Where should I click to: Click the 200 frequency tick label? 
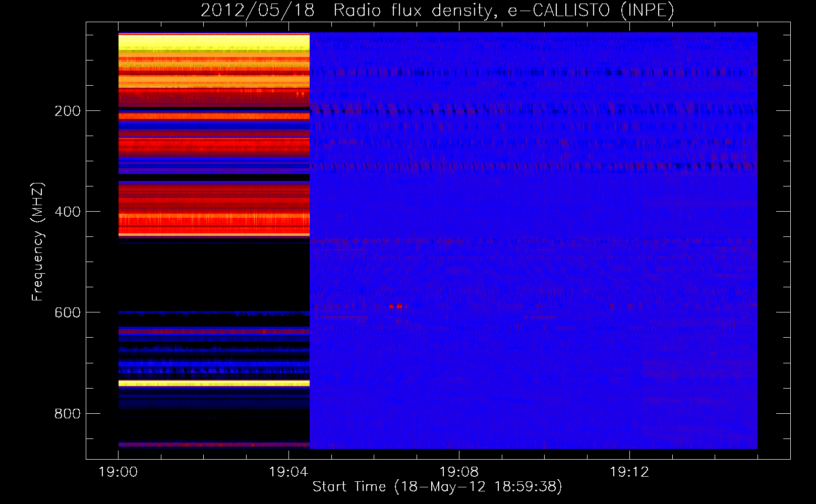pyautogui.click(x=68, y=111)
